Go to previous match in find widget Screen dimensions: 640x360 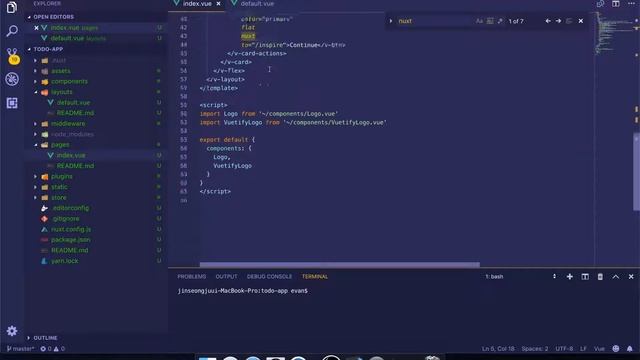pos(548,21)
